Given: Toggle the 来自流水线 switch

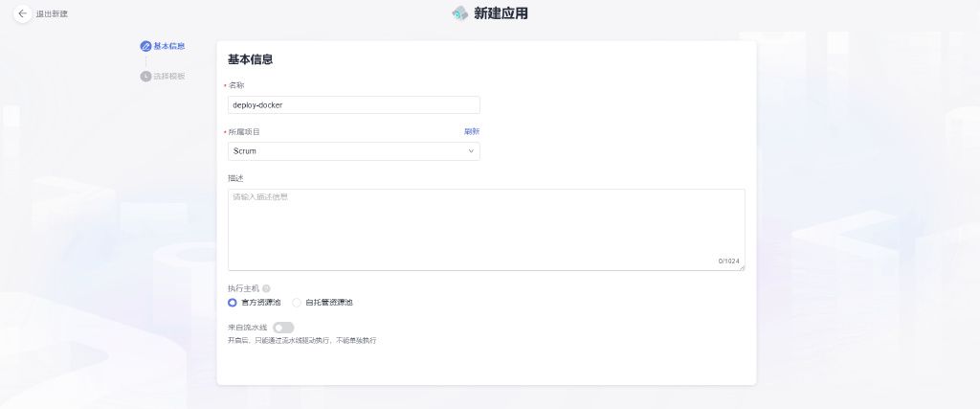Looking at the screenshot, I should tap(283, 328).
